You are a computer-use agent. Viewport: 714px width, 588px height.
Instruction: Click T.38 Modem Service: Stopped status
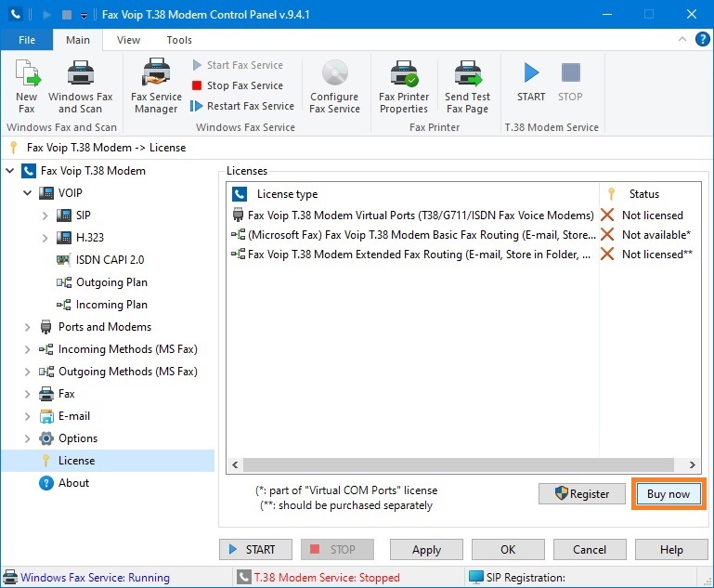click(x=327, y=578)
